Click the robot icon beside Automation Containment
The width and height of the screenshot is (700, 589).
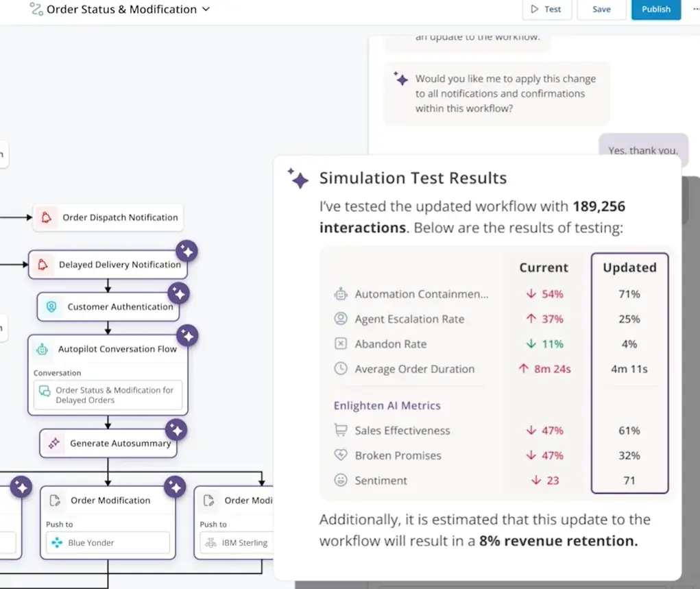point(341,293)
